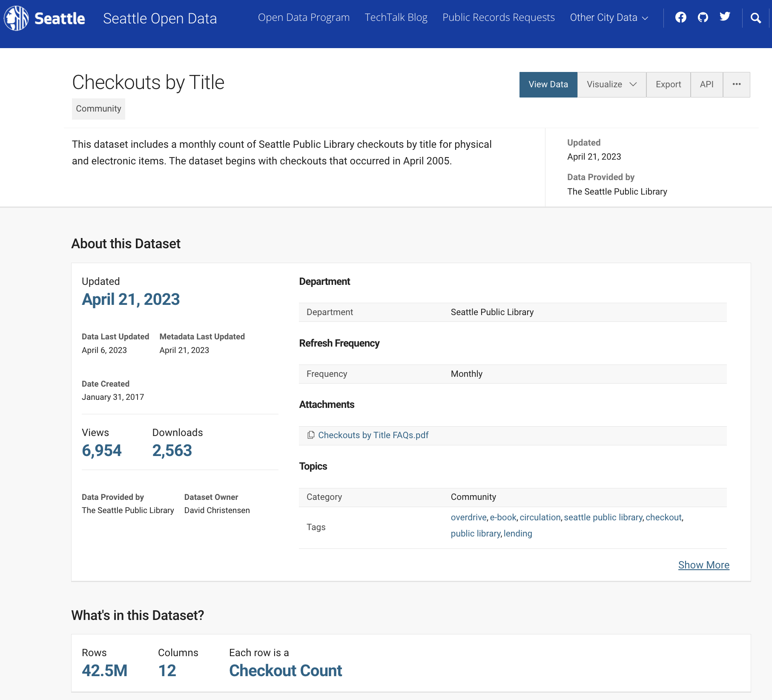Click the search magnifier icon

pyautogui.click(x=755, y=18)
